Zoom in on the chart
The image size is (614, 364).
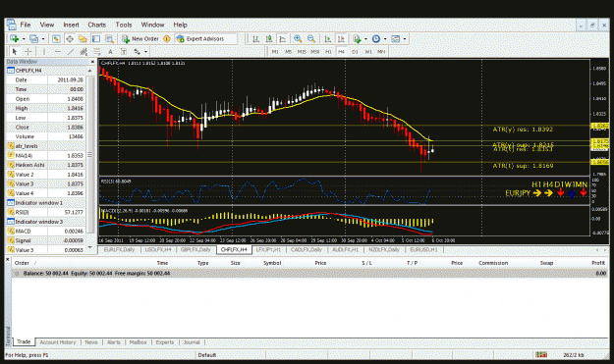click(298, 38)
